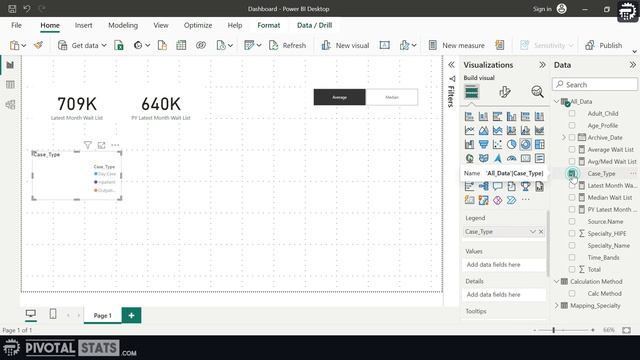The width and height of the screenshot is (640, 360).
Task: Expand the Archive_Date hierarchy
Action: (x=564, y=138)
